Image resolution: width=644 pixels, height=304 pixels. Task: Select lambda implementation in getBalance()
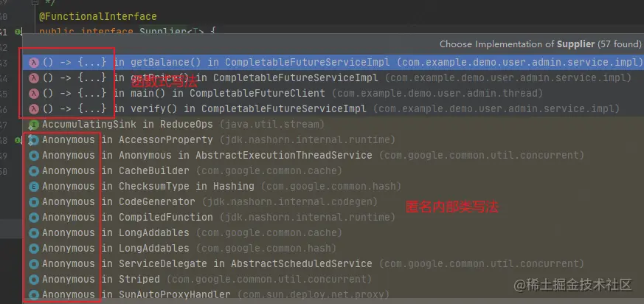(x=333, y=62)
